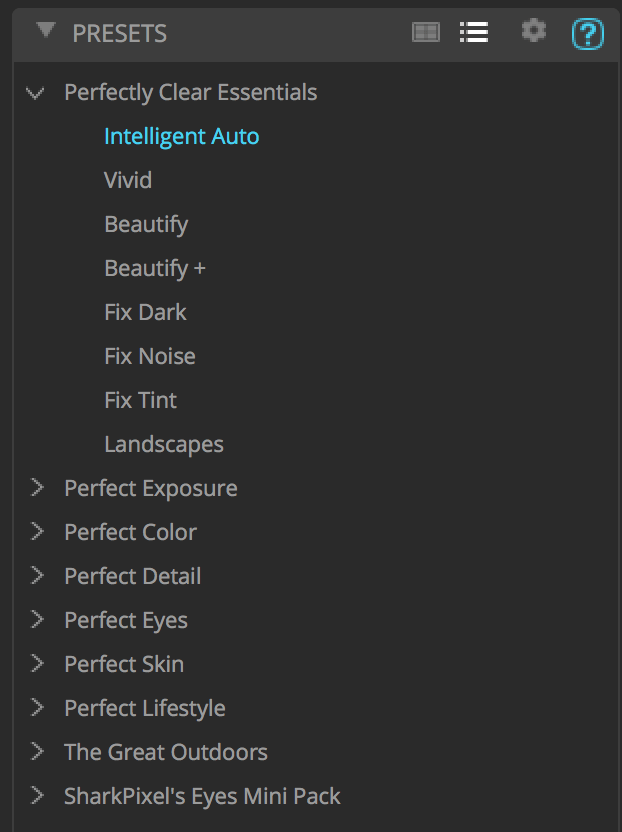Select the Fix Noise preset

[x=150, y=356]
